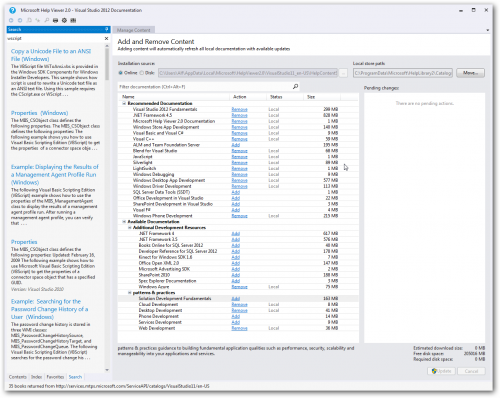Viewport: 500px width, 398px height.
Task: Click Remove for Silverlight
Action: point(239,163)
